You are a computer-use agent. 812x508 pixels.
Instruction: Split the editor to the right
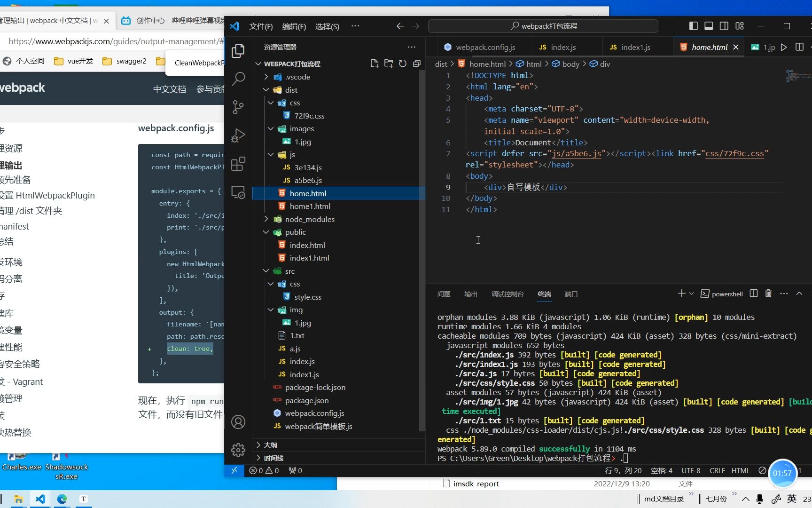(x=799, y=47)
